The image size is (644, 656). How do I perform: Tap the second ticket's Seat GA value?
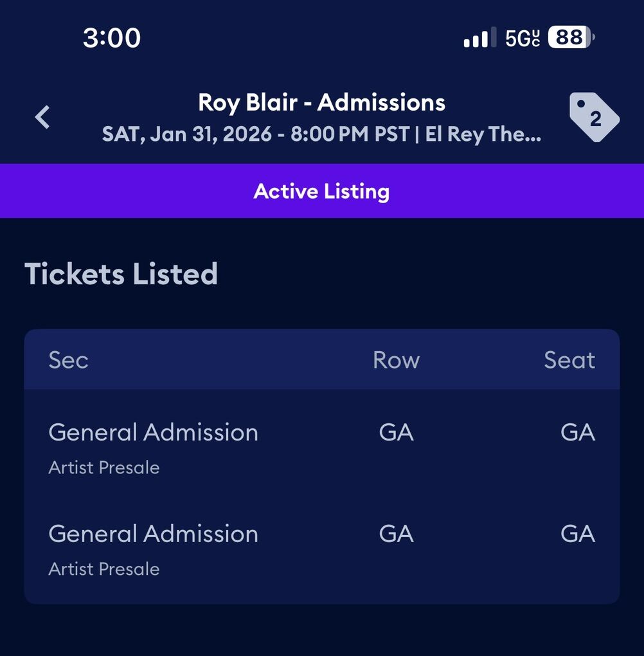577,534
